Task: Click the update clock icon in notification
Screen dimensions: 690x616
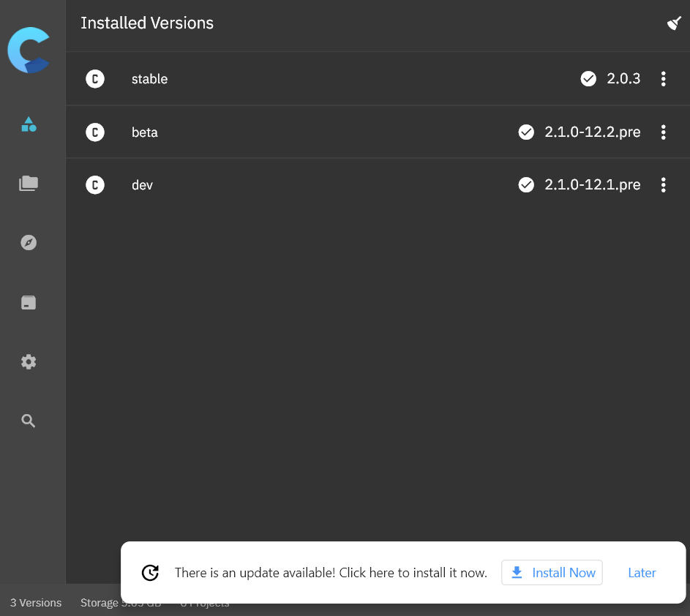Action: pos(150,572)
